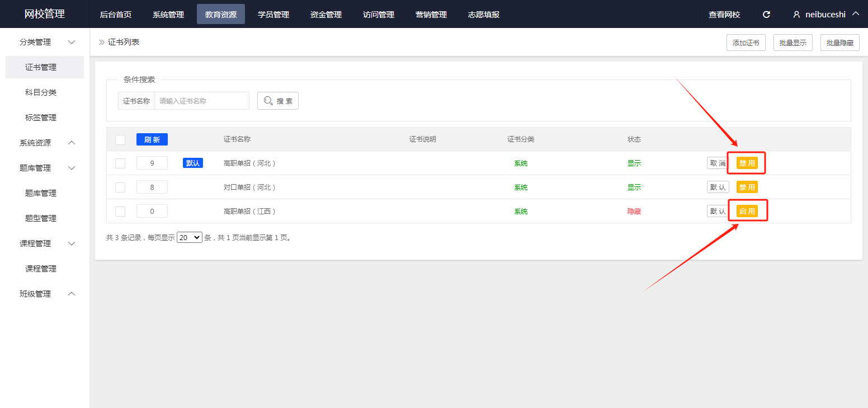This screenshot has height=408, width=868.
Task: Click the 添加证书 button
Action: click(746, 43)
